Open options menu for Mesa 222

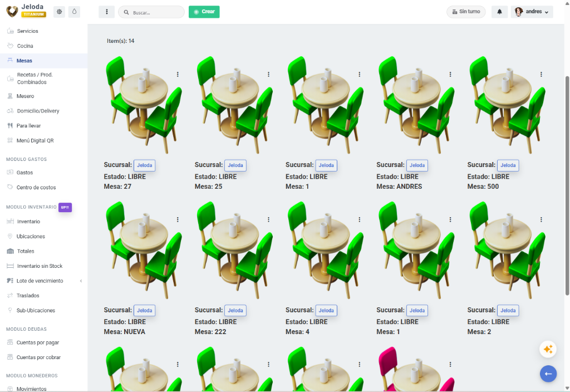269,219
